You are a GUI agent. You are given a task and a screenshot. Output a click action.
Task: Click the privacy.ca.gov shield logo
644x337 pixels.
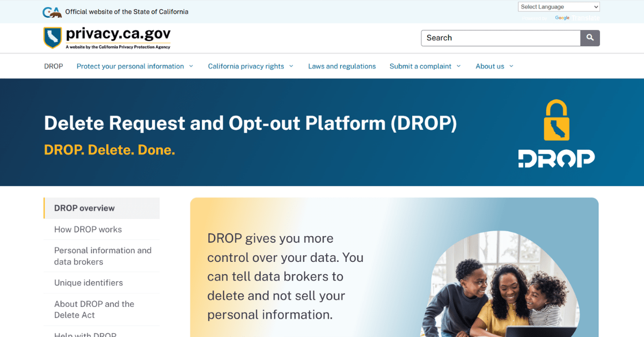tap(53, 38)
